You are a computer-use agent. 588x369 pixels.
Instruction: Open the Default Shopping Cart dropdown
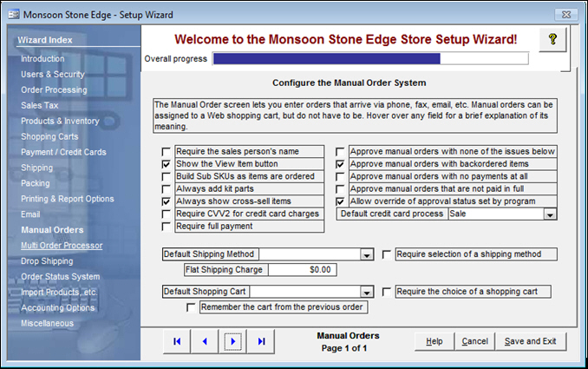[x=367, y=293]
